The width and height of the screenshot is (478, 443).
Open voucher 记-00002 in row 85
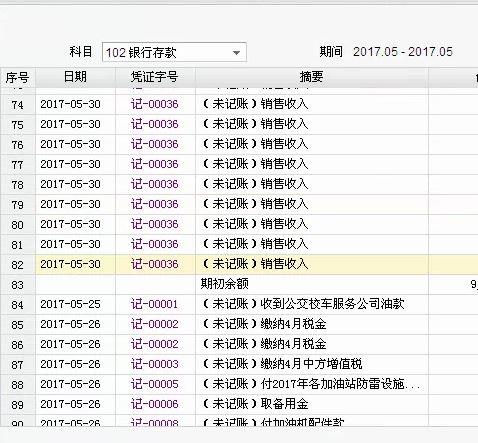(x=155, y=324)
